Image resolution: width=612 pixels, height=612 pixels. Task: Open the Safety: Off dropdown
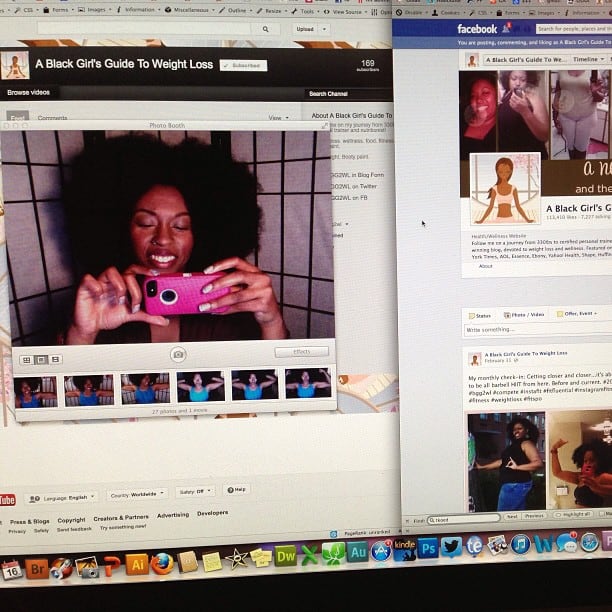pos(195,491)
